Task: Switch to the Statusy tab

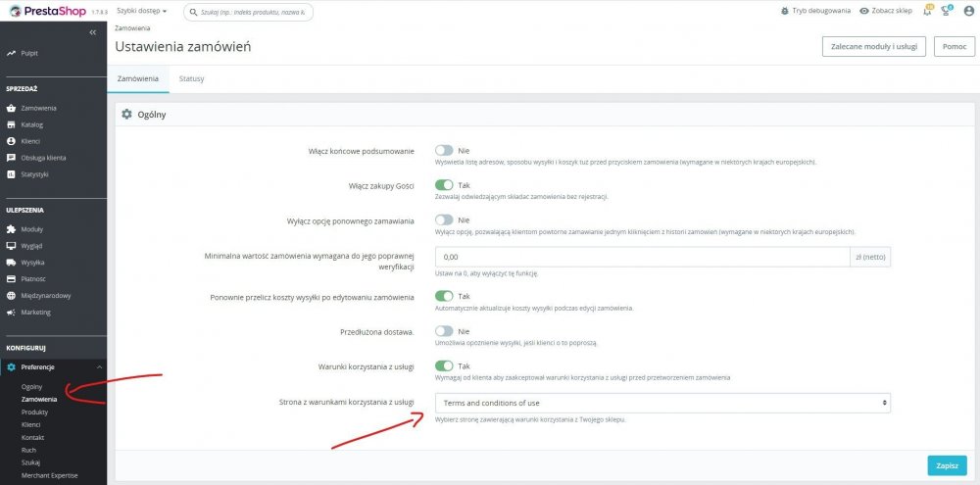Action: pos(191,79)
